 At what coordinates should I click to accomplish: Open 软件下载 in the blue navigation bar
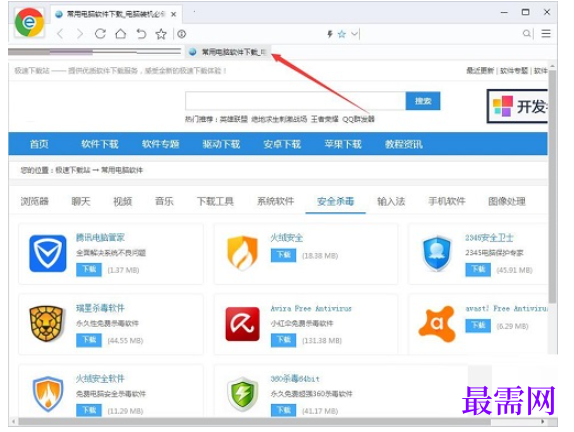pos(100,144)
